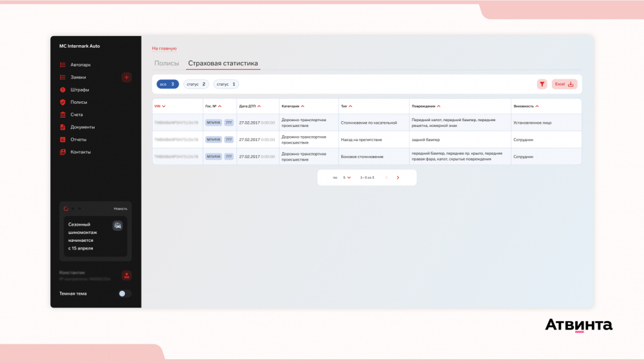
Task: Open the filter funnel icon
Action: pos(542,84)
